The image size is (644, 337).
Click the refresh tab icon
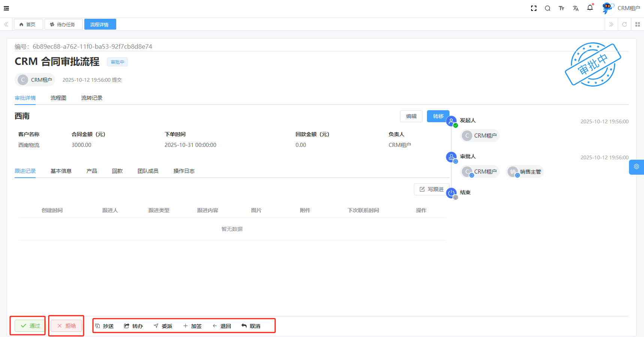coord(625,24)
